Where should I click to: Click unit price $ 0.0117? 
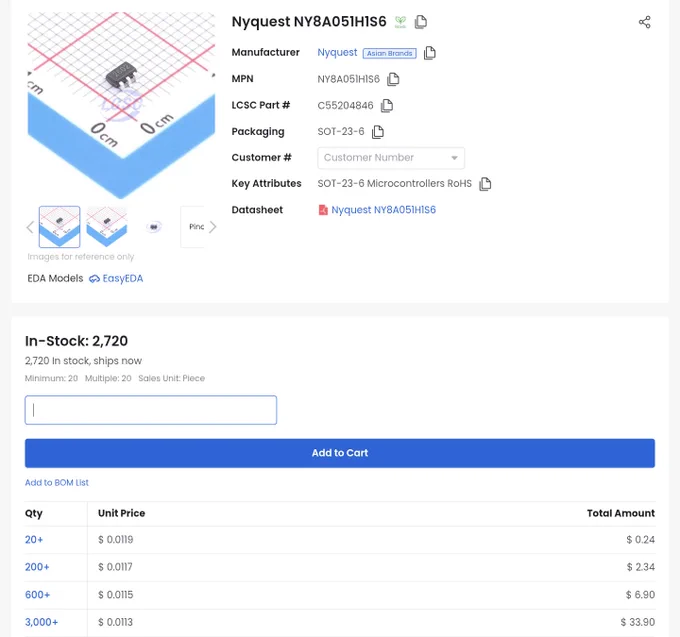(115, 567)
